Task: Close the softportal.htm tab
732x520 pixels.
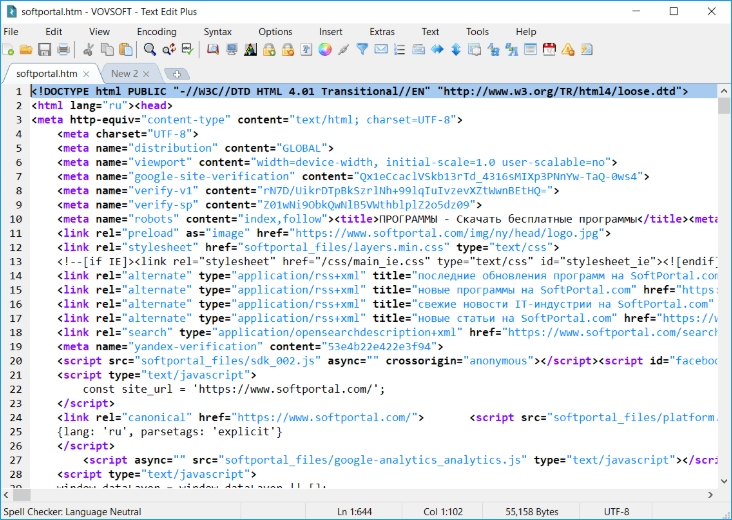Action: 86,74
